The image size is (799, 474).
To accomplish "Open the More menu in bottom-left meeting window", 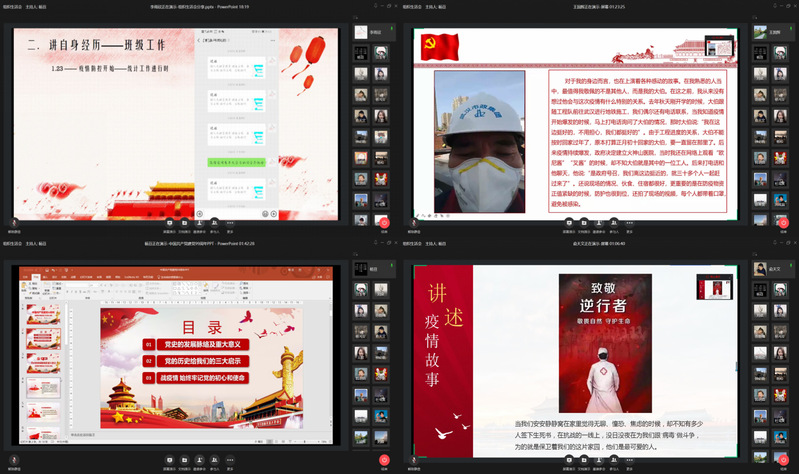I will click(230, 460).
